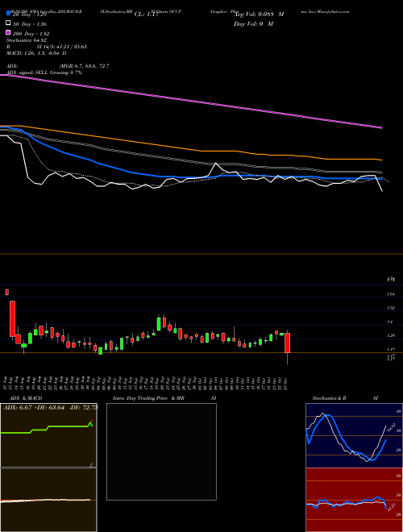
Task: Click the 'CL: 1.17' closing price label
Action: (x=147, y=15)
